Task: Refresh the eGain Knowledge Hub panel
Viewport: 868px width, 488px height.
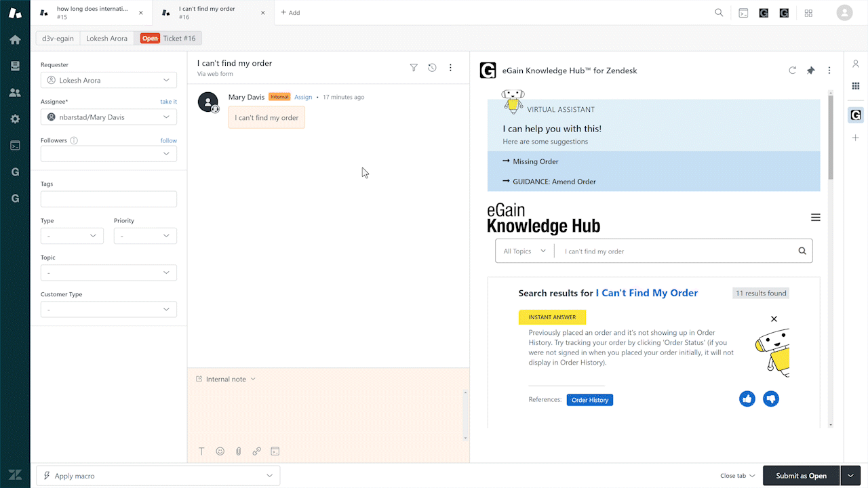Action: coord(792,70)
